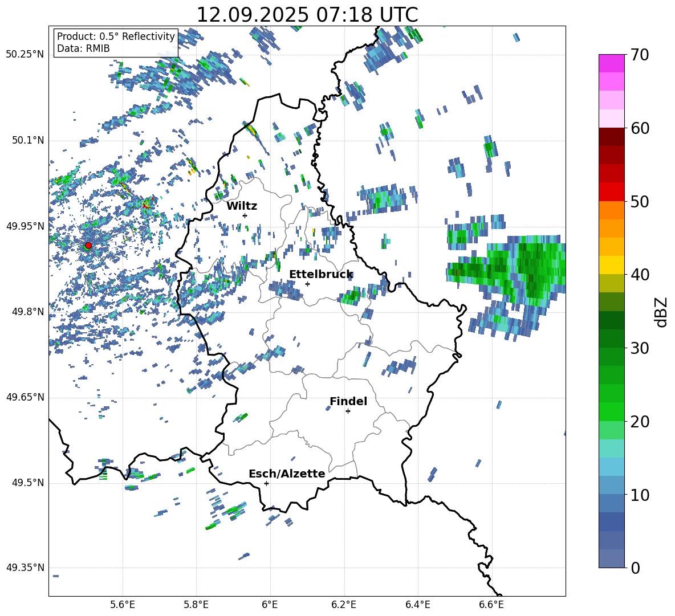Click the '49.35°N' latitude label
This screenshot has width=675, height=616.
click(x=25, y=568)
